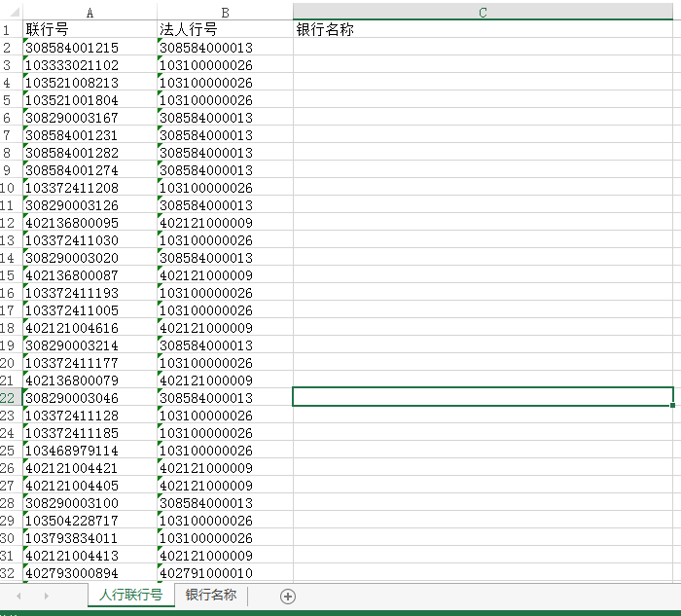
Task: Click cell containing 402791000010
Action: tap(225, 573)
